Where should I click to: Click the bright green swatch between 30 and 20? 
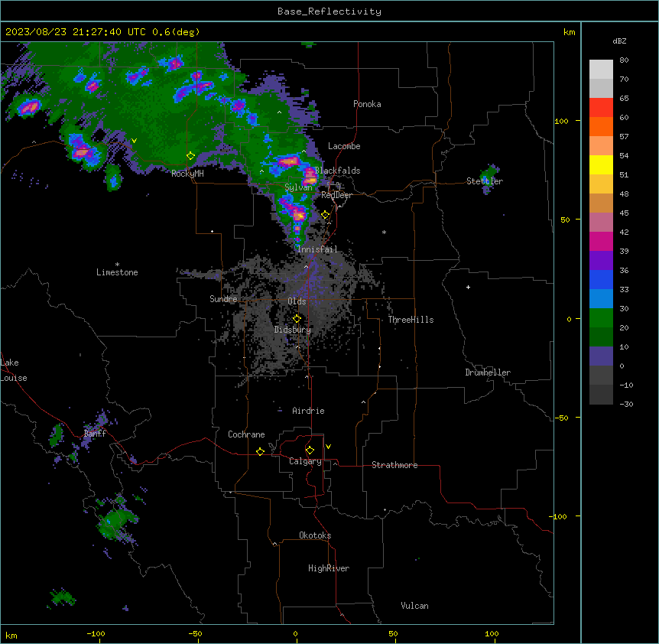601,318
